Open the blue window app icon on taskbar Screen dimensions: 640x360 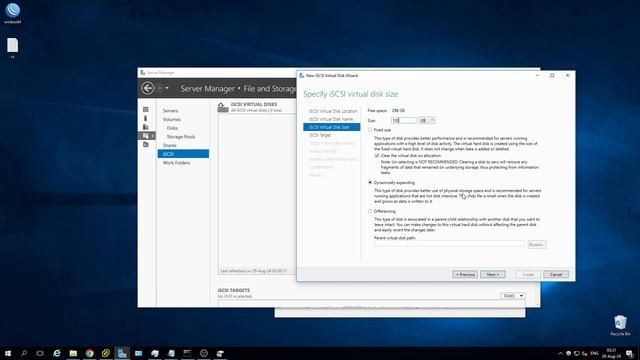[138, 353]
